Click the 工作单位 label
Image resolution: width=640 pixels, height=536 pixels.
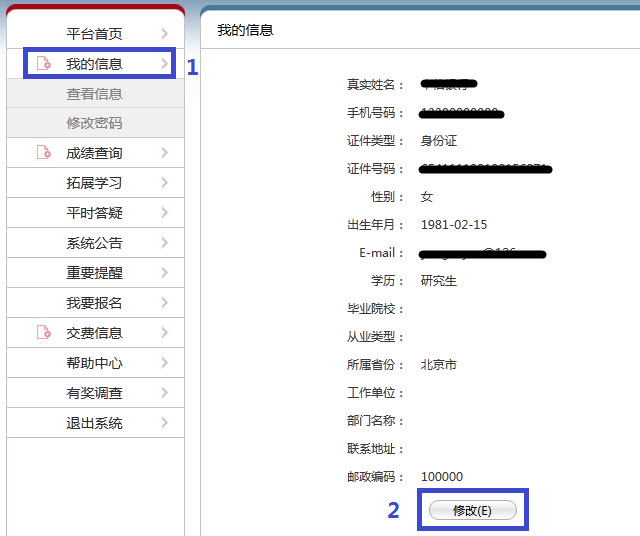coord(375,393)
